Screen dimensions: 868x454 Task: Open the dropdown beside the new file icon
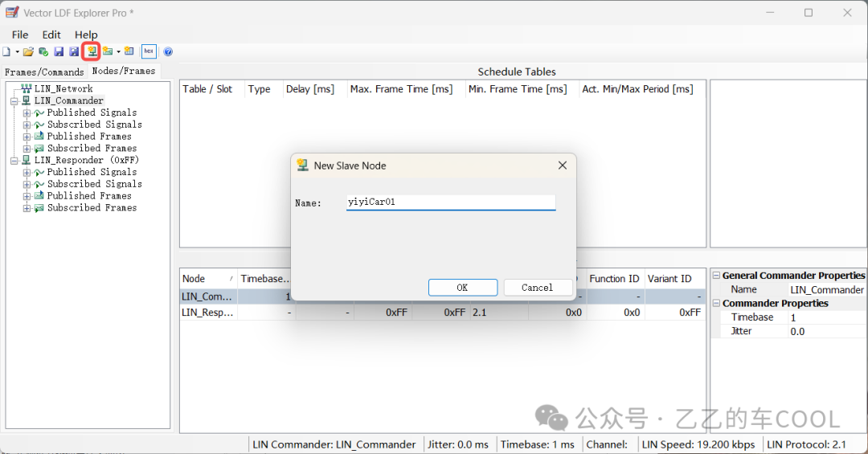tap(17, 51)
